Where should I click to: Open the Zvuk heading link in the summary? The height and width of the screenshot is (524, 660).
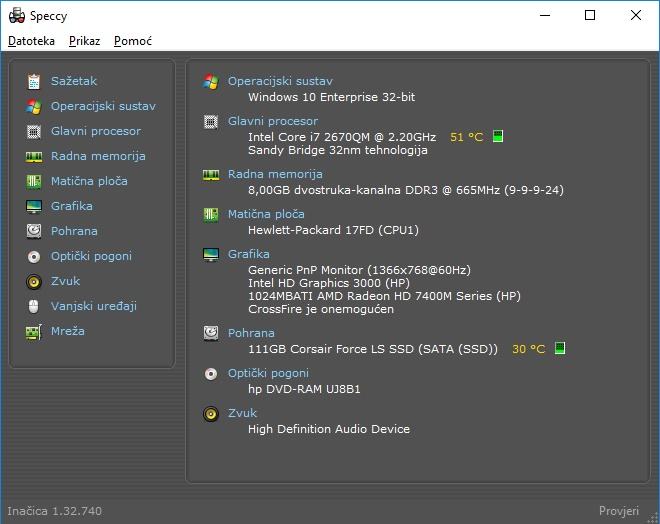pyautogui.click(x=242, y=413)
